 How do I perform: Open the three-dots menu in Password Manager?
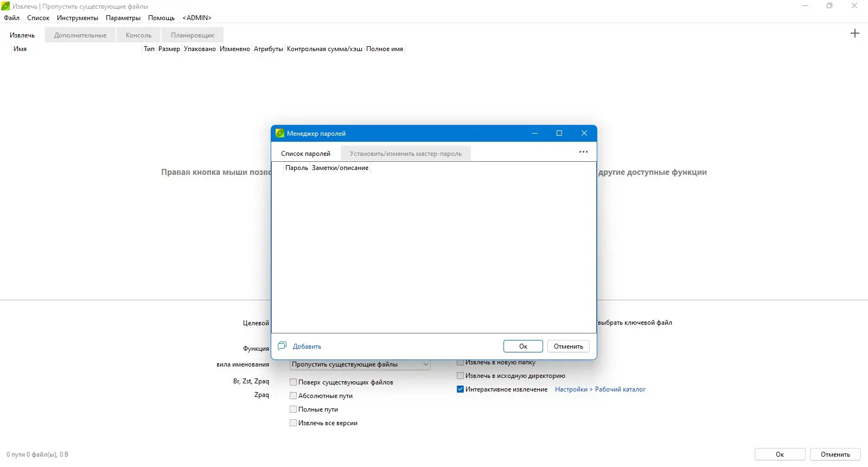[x=583, y=152]
